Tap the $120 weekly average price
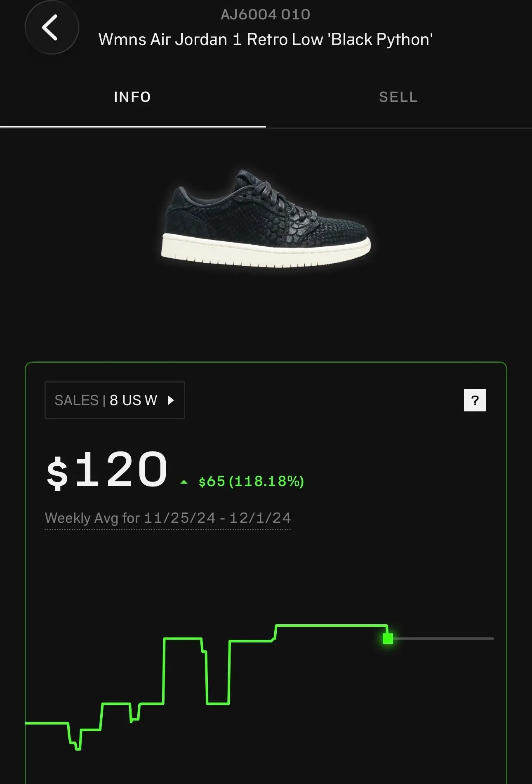Screen dimensions: 532x784 pyautogui.click(x=107, y=470)
